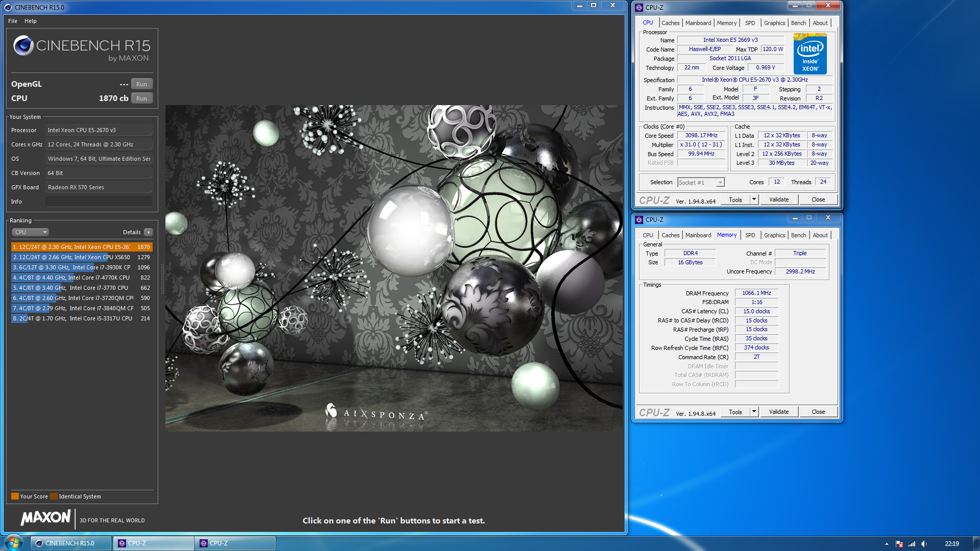Click Validate in lower CPU-Z window
The image size is (980, 551).
tap(779, 412)
